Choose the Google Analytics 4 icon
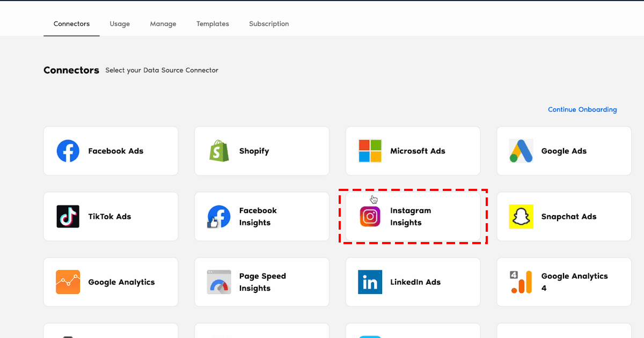 [x=521, y=282]
